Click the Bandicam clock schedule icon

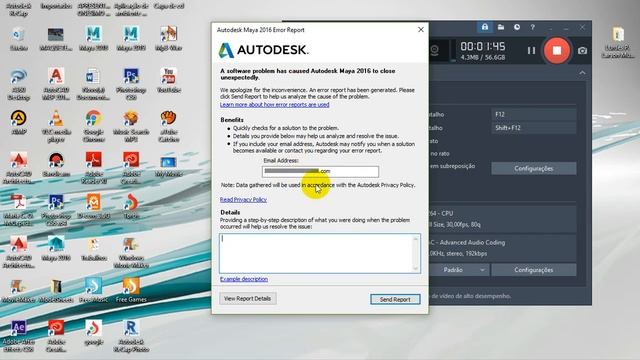pyautogui.click(x=517, y=27)
